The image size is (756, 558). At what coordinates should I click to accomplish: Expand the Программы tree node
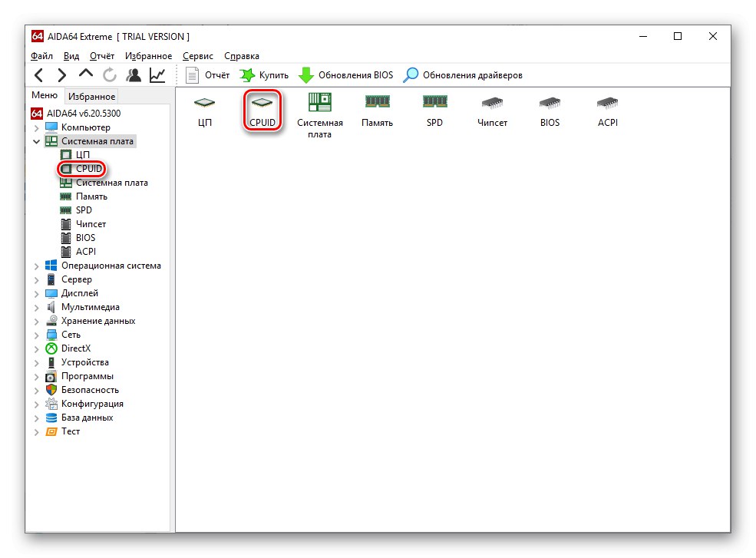[37, 377]
